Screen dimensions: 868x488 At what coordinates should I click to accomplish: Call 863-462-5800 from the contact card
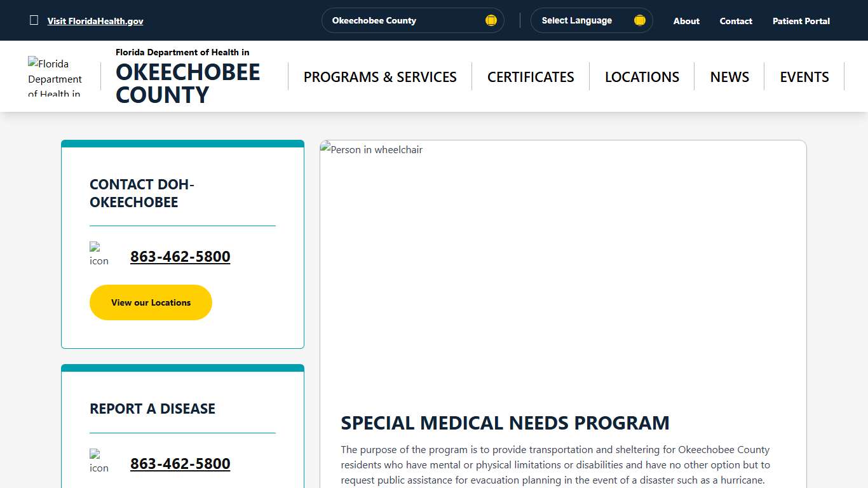180,256
